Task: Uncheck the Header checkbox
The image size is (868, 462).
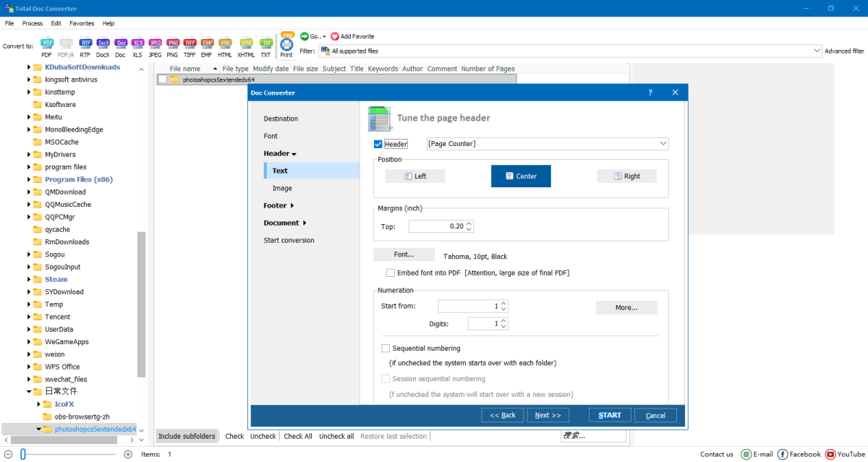Action: point(378,145)
